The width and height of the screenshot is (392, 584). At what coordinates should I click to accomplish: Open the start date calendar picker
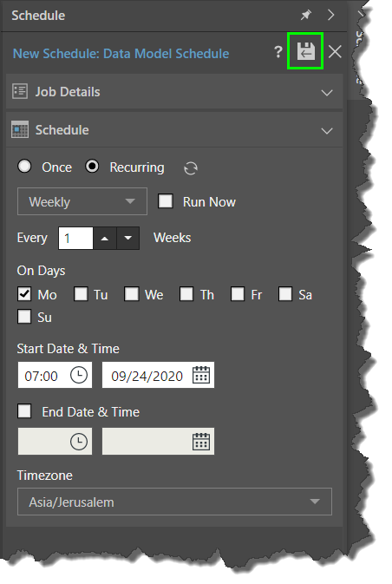click(201, 375)
